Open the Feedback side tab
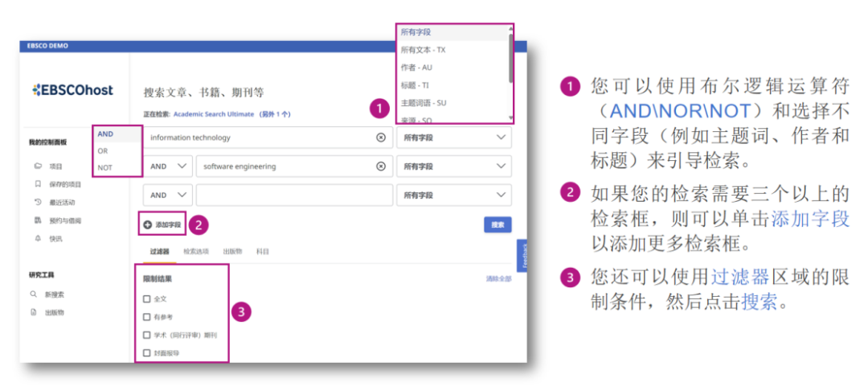 tap(523, 257)
